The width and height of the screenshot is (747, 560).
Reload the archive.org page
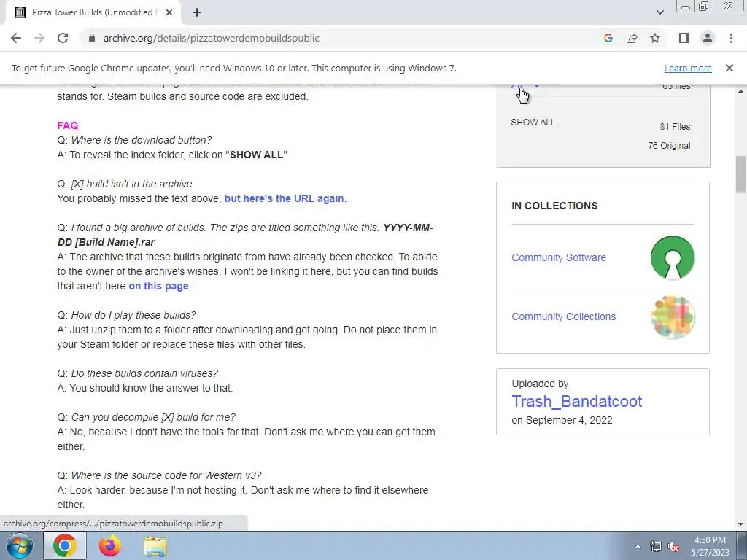click(63, 38)
